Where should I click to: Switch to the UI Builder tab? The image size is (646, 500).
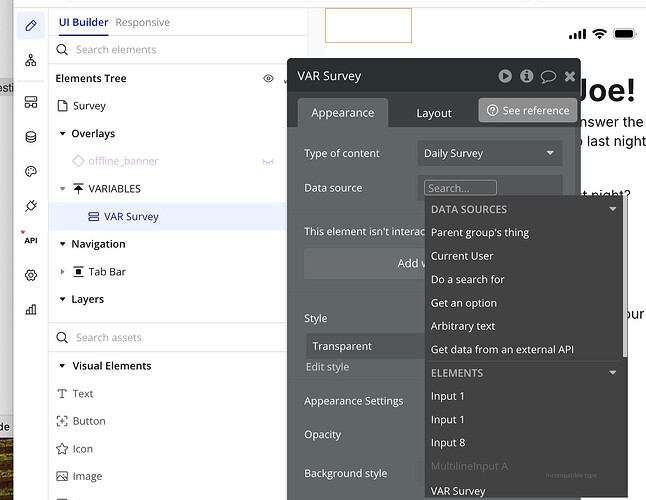(x=84, y=22)
